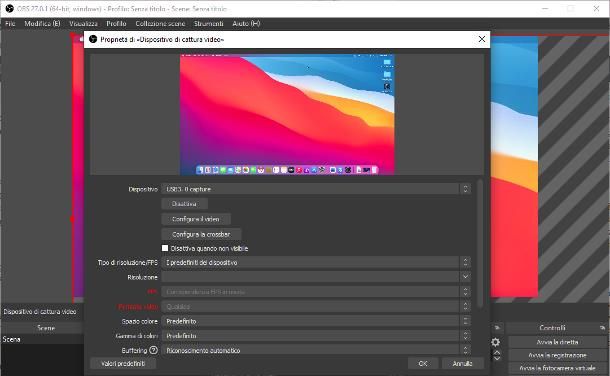Click the move up arrow below the gear
The height and width of the screenshot is (376, 610).
coord(497,352)
